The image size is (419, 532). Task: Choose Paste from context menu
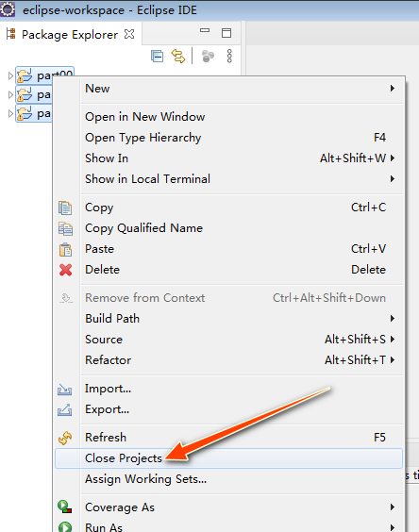229,249
